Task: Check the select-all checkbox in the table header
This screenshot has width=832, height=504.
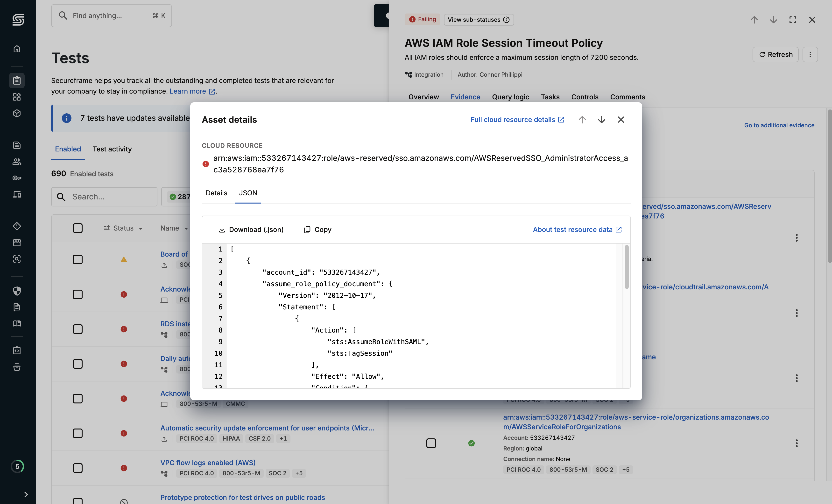Action: click(x=78, y=228)
